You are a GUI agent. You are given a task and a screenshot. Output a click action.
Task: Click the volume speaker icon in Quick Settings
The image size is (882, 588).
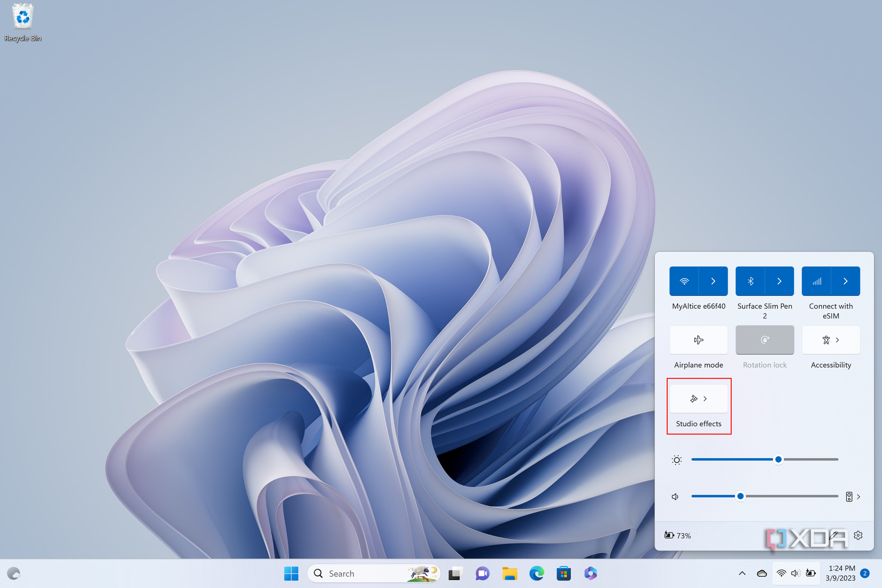[675, 496]
